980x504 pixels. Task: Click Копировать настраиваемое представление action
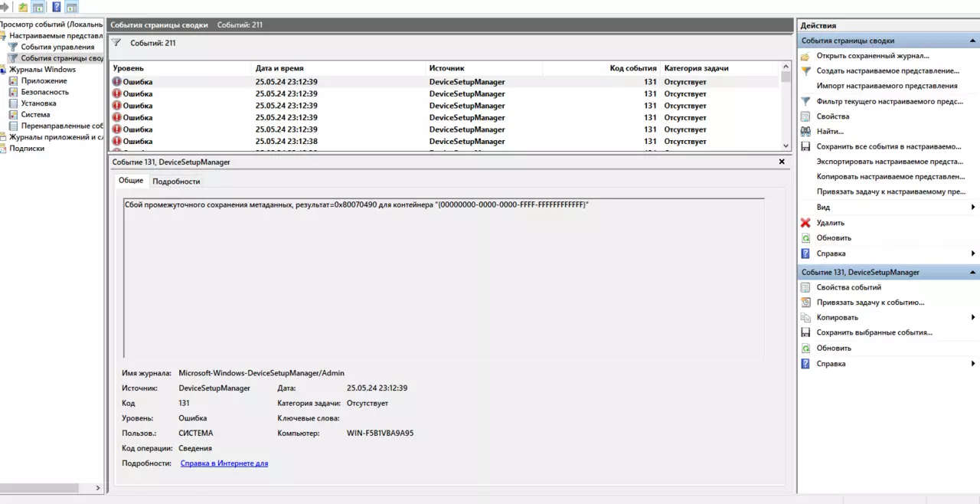(x=890, y=177)
